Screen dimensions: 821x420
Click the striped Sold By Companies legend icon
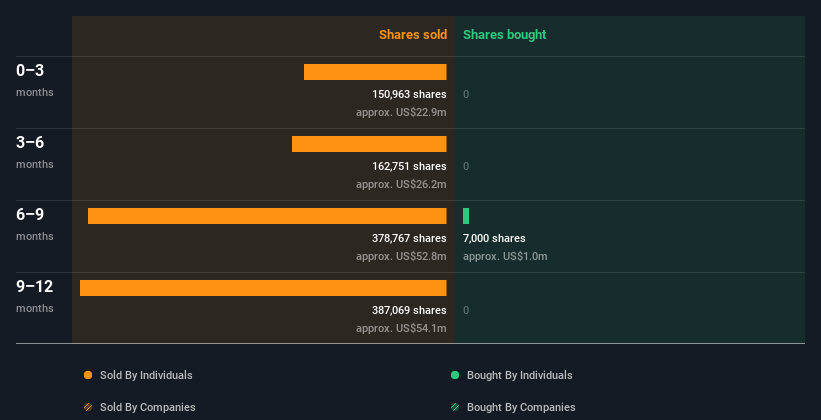88,407
